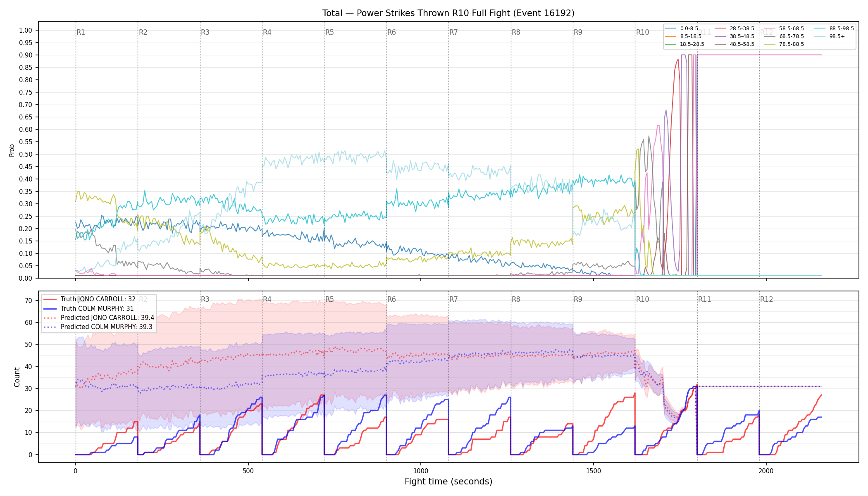Viewport: 868px width, 496px height.
Task: Click the R3 round marker in top chart
Action: pyautogui.click(x=205, y=32)
